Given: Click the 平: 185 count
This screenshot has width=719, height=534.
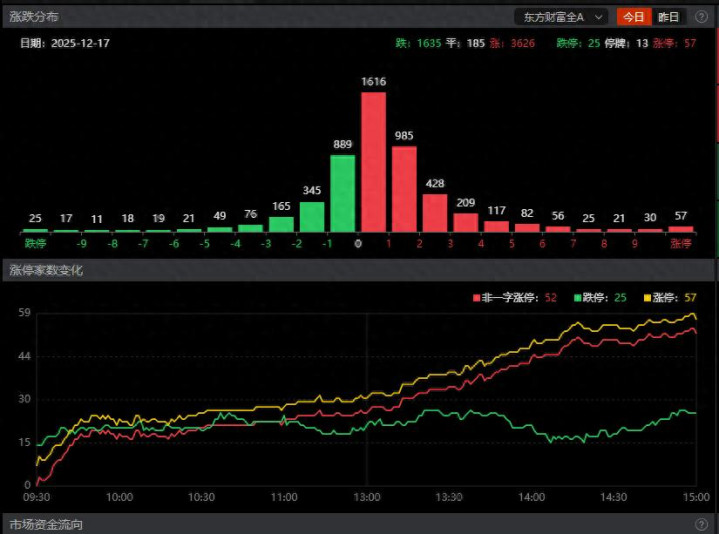Looking at the screenshot, I should pos(465,43).
